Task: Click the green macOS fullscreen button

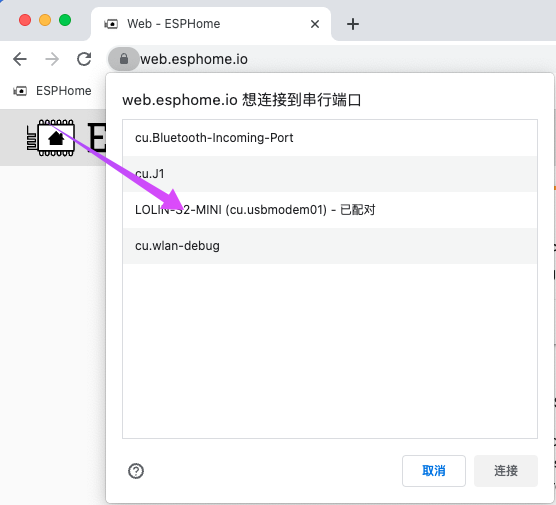Action: tap(65, 20)
